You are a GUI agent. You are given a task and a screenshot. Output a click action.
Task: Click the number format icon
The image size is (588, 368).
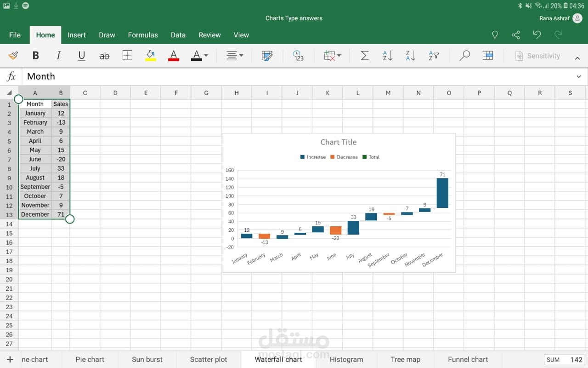tap(298, 56)
